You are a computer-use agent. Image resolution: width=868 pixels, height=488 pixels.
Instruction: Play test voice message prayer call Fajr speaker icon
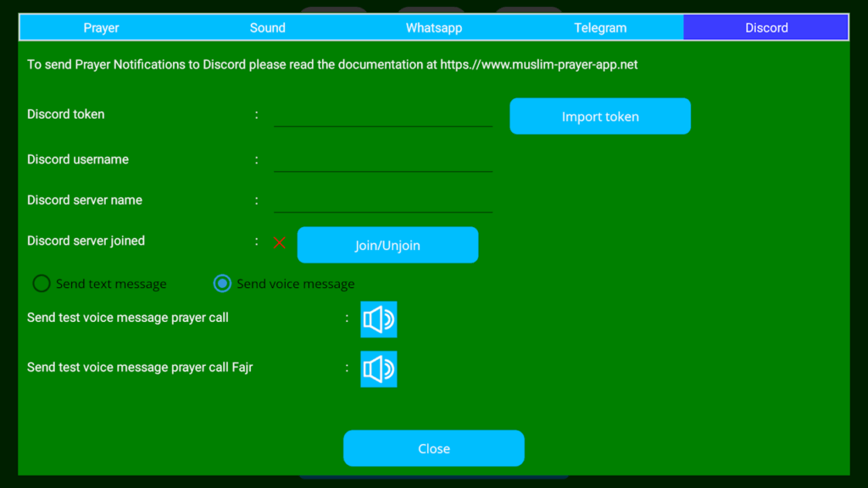[379, 369]
